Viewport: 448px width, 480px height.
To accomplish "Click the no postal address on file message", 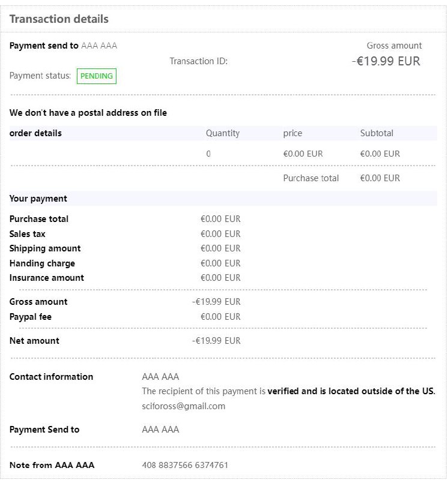I will pos(88,113).
